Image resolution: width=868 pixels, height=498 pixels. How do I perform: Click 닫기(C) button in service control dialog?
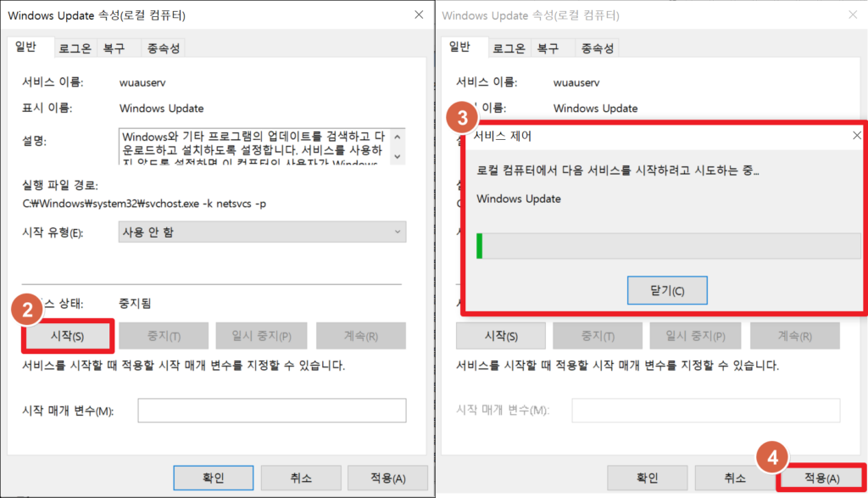tap(667, 290)
